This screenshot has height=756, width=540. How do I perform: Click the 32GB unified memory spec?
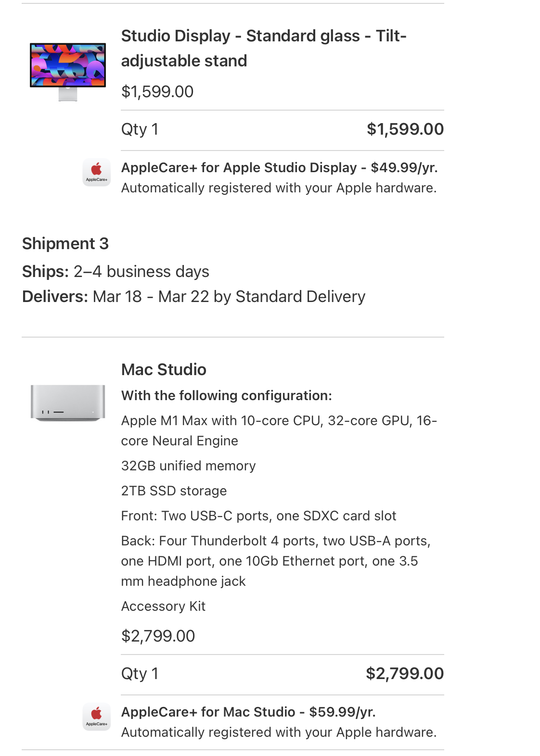click(x=188, y=466)
